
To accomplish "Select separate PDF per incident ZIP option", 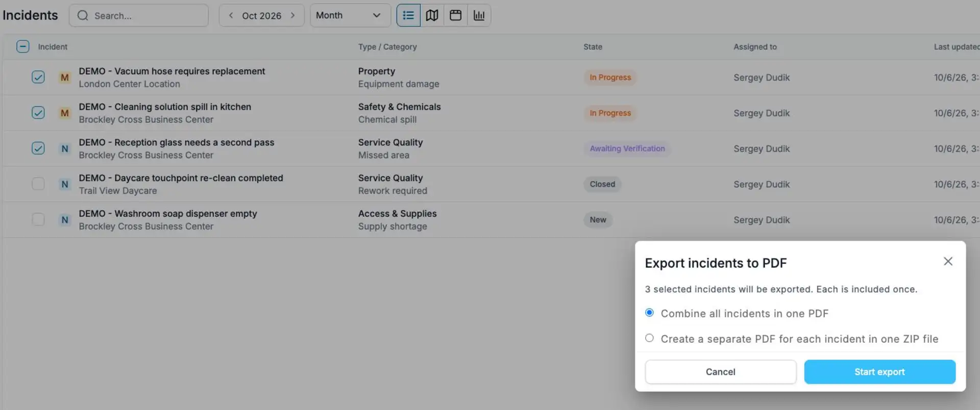I will (x=649, y=338).
